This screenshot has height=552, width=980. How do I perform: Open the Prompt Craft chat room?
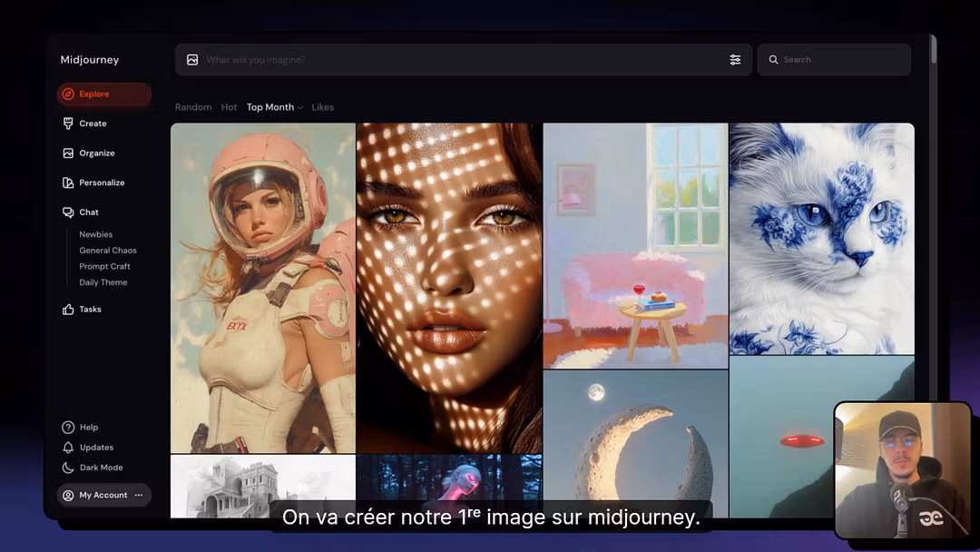(x=104, y=267)
